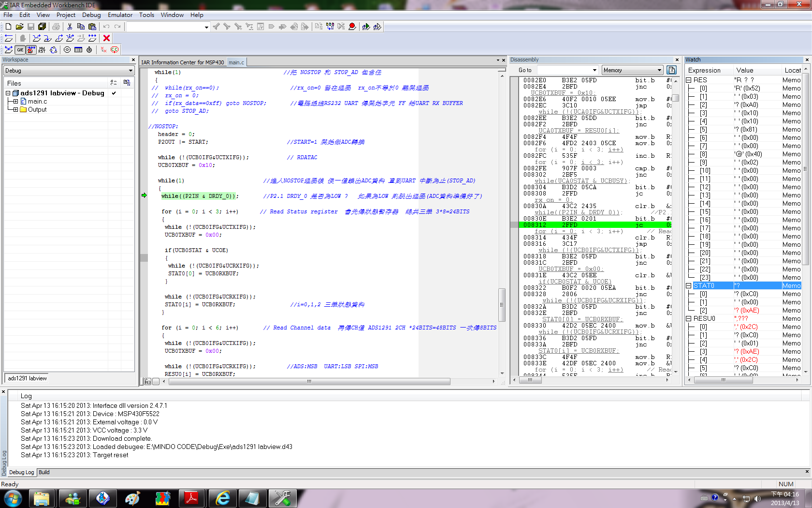Click the Watch panel vertical scrollbar
The image size is (812, 508).
805,169
